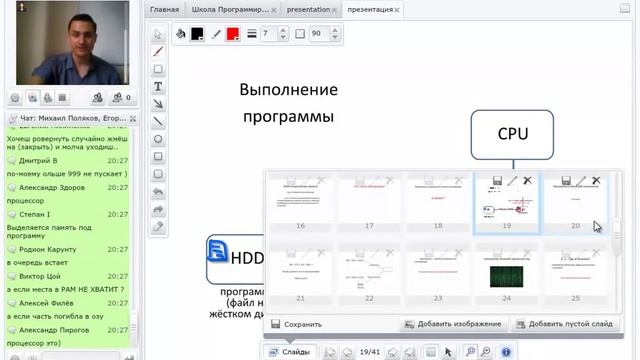640x360 pixels.
Task: Click save icon on slide 20 thumbnail
Action: tap(566, 180)
